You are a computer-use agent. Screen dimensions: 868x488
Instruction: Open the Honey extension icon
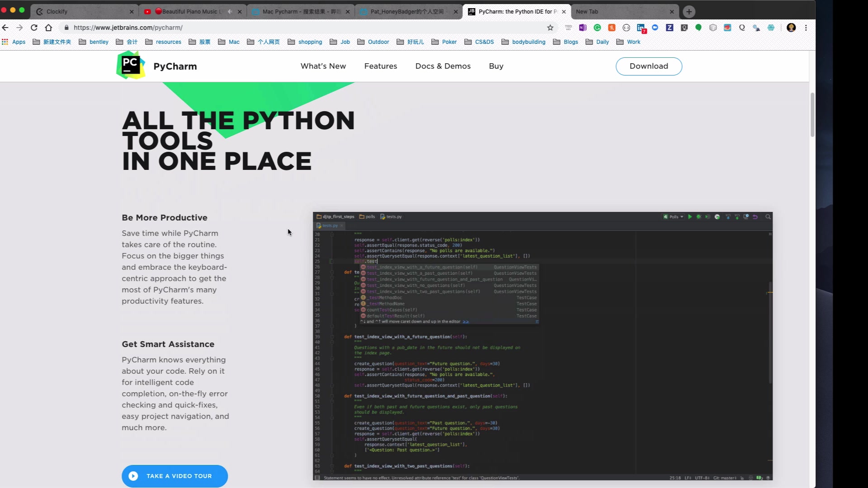tap(612, 28)
